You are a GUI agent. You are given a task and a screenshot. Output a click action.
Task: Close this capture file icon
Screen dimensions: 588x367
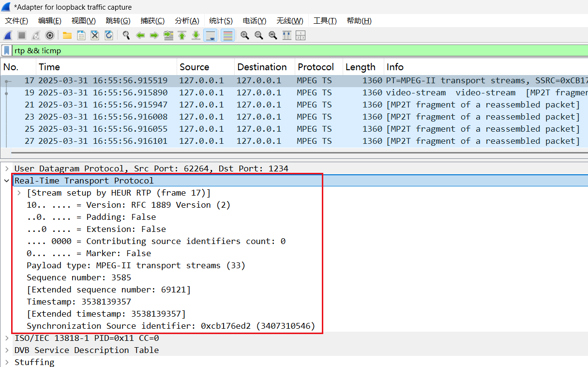[95, 35]
